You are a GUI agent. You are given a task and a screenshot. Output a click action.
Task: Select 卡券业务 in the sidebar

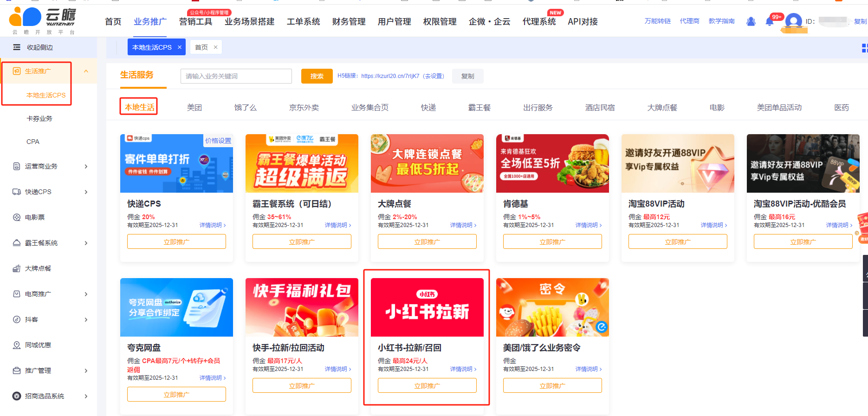point(39,118)
